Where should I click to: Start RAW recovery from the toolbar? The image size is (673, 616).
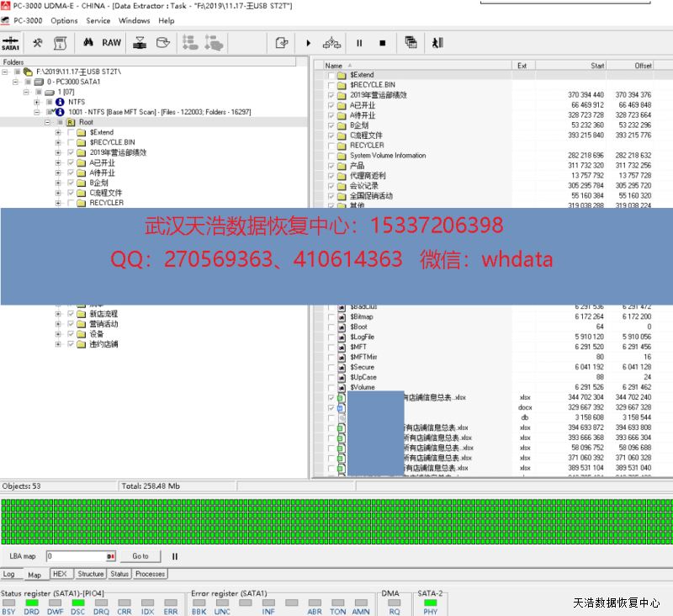tap(111, 43)
